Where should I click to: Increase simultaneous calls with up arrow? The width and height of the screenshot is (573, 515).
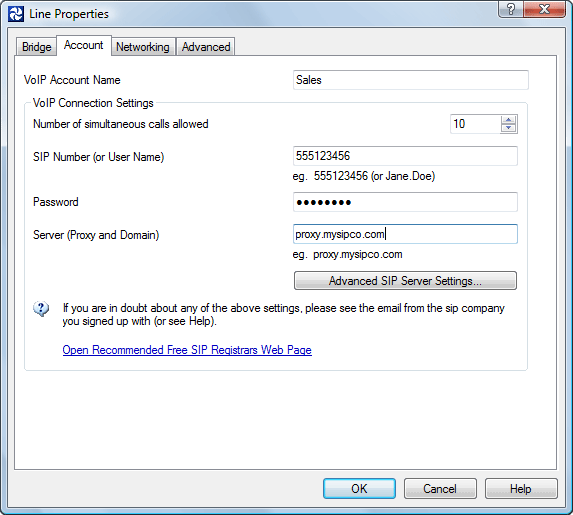click(508, 120)
